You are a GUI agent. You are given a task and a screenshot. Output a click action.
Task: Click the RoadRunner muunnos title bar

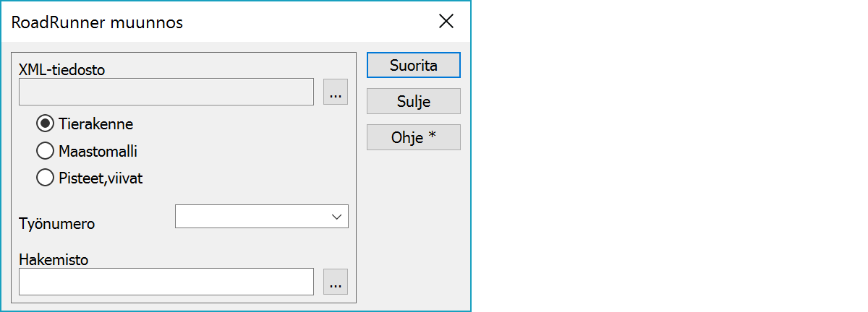pyautogui.click(x=217, y=22)
